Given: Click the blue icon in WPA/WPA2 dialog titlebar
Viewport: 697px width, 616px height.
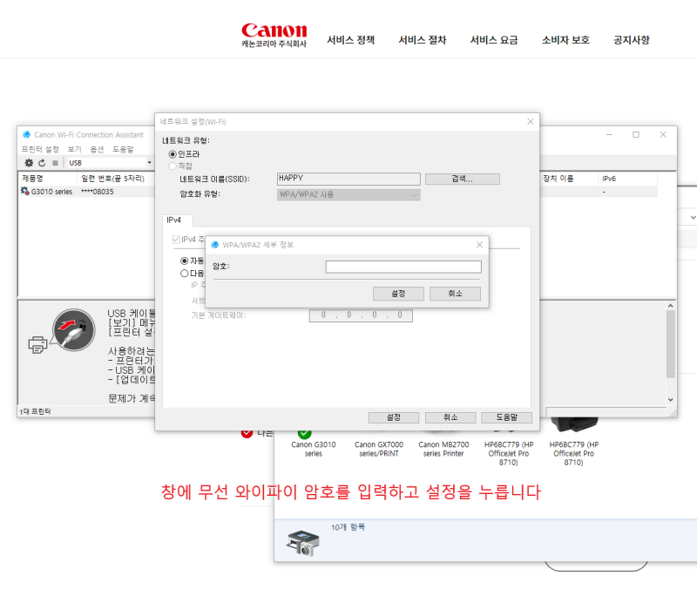Looking at the screenshot, I should pyautogui.click(x=214, y=243).
